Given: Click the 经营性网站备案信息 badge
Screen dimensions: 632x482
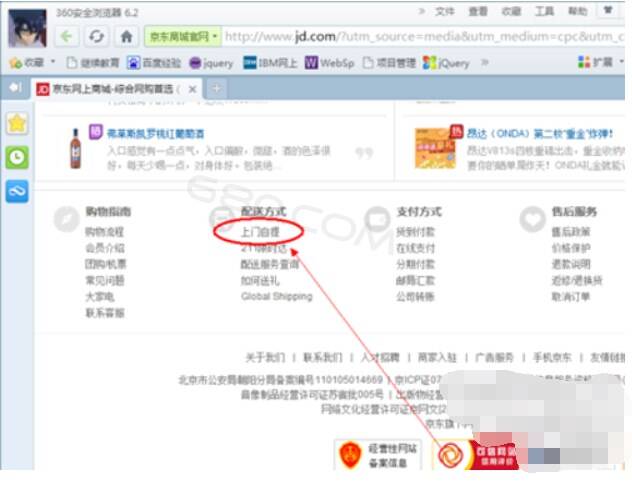Looking at the screenshot, I should (x=378, y=455).
